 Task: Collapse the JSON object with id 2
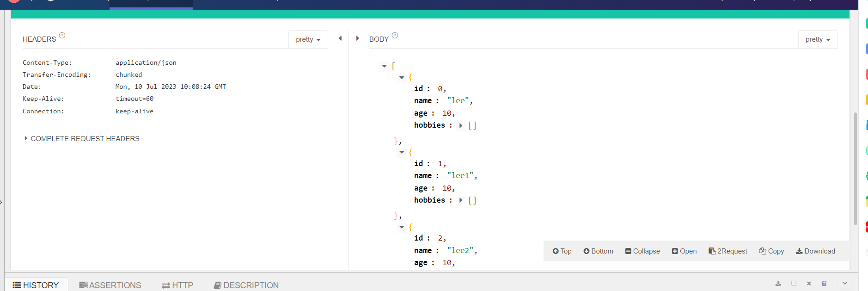click(x=402, y=227)
